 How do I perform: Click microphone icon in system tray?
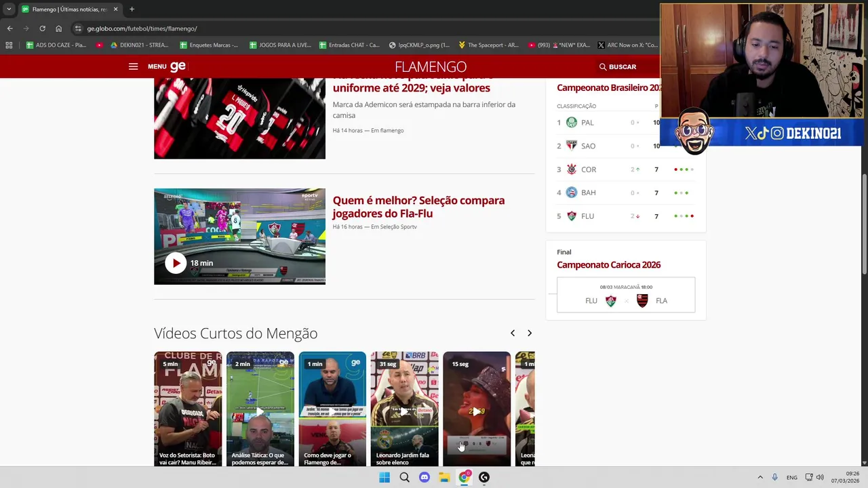pyautogui.click(x=774, y=477)
